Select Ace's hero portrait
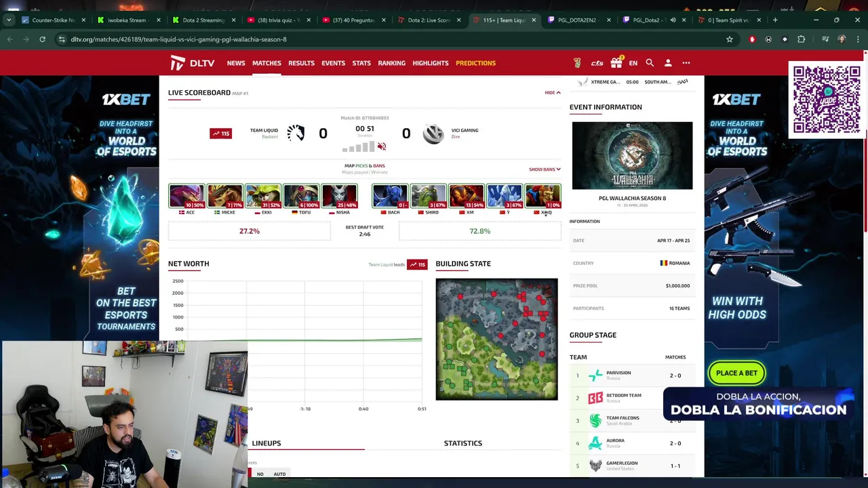This screenshot has width=868, height=488. pyautogui.click(x=186, y=197)
